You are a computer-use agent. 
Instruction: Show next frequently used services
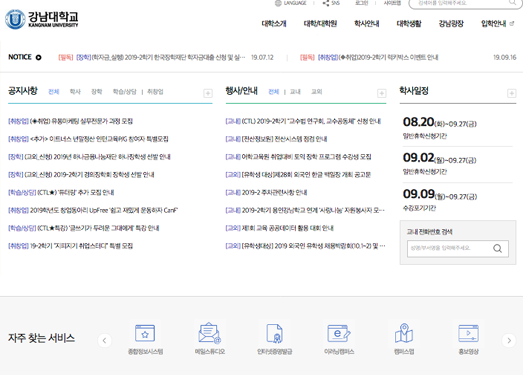point(509,341)
